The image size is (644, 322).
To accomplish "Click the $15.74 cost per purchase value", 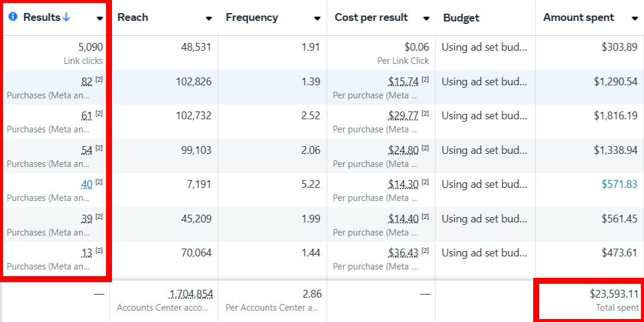I will [x=403, y=82].
